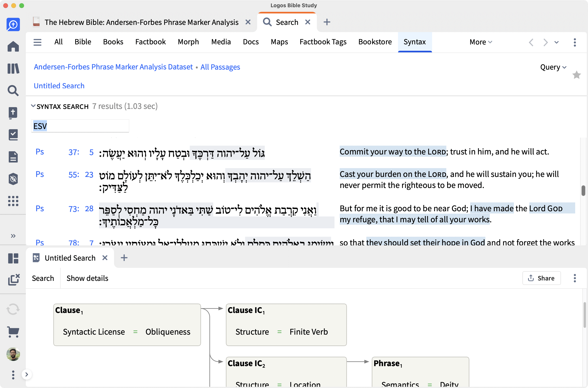The width and height of the screenshot is (588, 388).
Task: Switch to the Factbook search tab
Action: click(x=150, y=42)
